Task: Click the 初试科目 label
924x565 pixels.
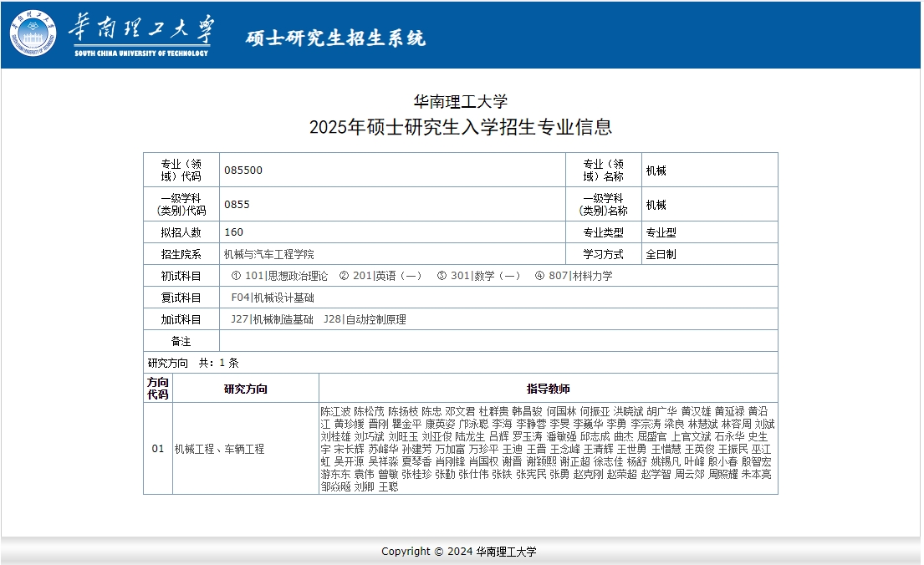Action: pyautogui.click(x=181, y=276)
